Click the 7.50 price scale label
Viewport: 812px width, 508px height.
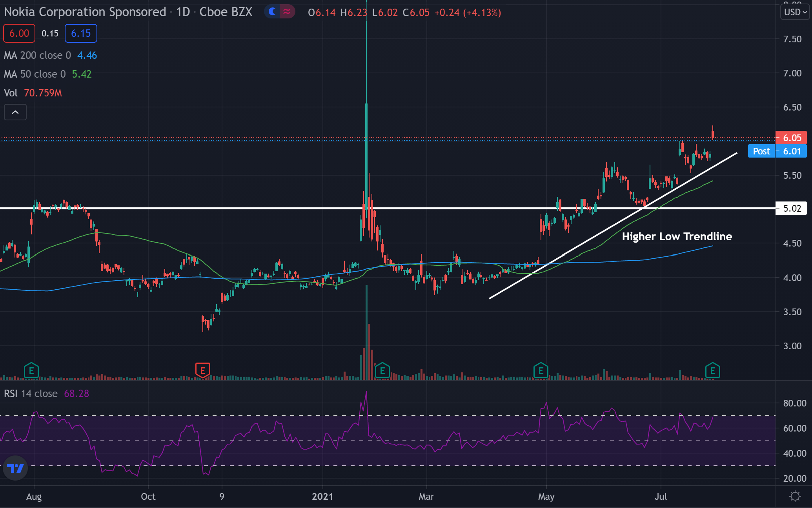[x=792, y=39]
